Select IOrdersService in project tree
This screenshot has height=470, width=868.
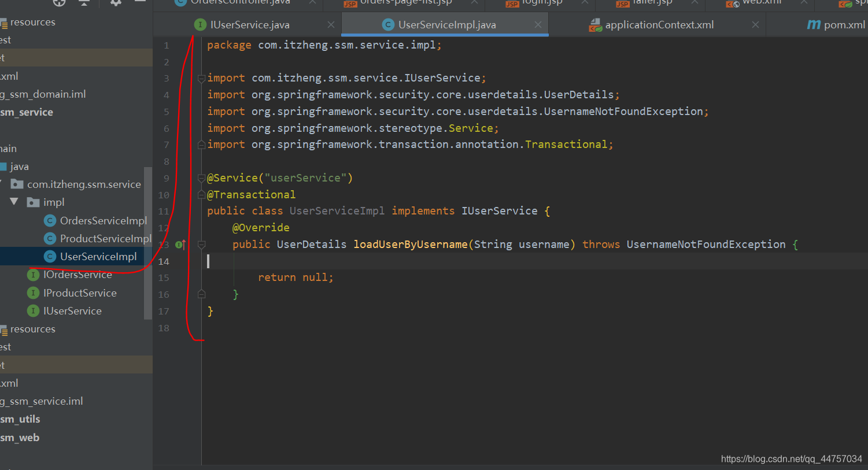tap(77, 275)
